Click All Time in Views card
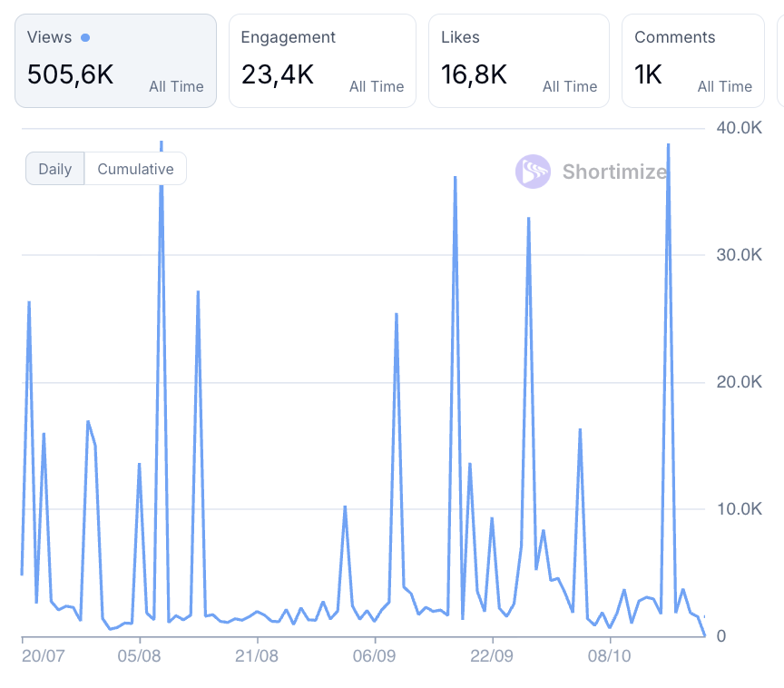Image resolution: width=784 pixels, height=688 pixels. (176, 87)
